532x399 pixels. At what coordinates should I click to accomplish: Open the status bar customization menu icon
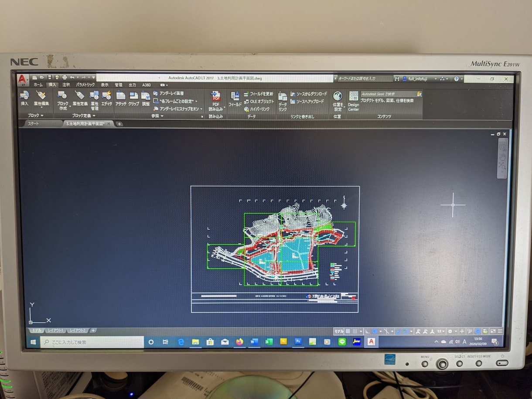500,331
